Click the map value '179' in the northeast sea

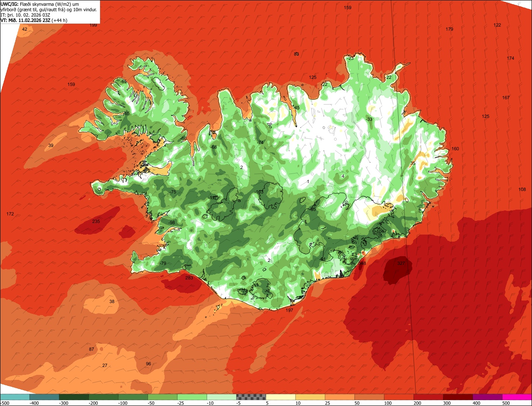[449, 29]
